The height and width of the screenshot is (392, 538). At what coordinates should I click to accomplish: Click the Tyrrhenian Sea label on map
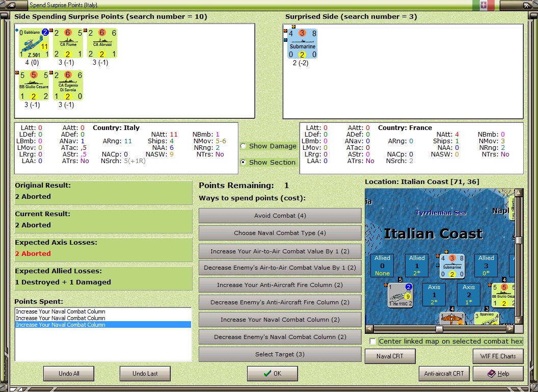click(x=441, y=213)
